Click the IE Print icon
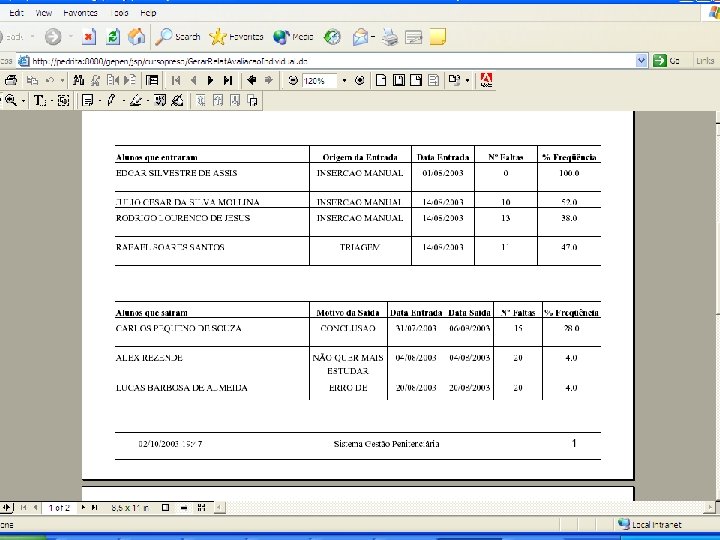Image resolution: width=720 pixels, height=540 pixels. click(x=390, y=37)
